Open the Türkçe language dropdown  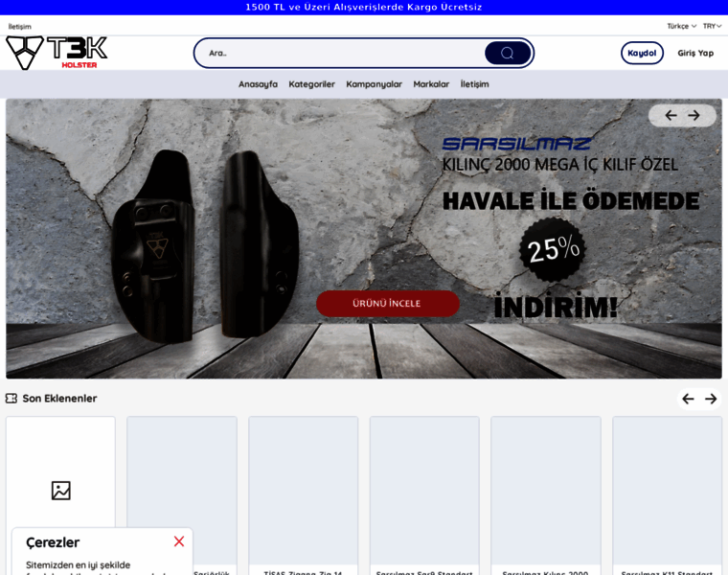click(682, 26)
